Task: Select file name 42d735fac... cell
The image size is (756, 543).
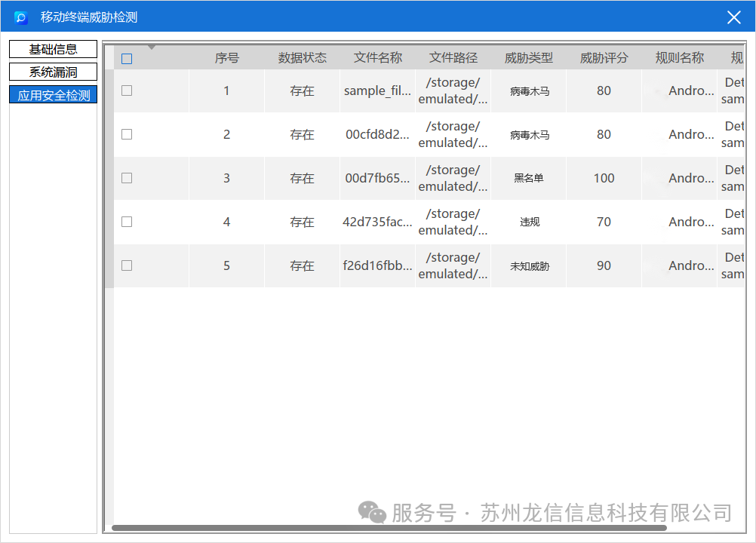Action: (377, 222)
